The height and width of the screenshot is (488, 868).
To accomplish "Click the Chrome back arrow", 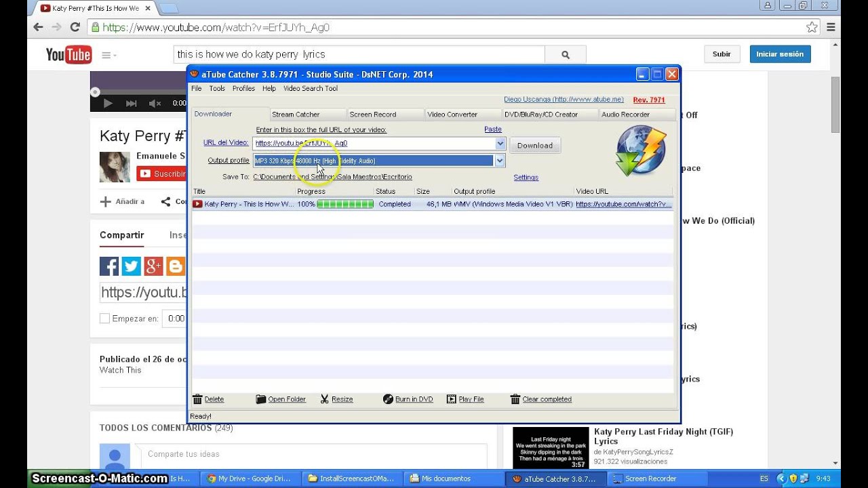I will tap(38, 27).
